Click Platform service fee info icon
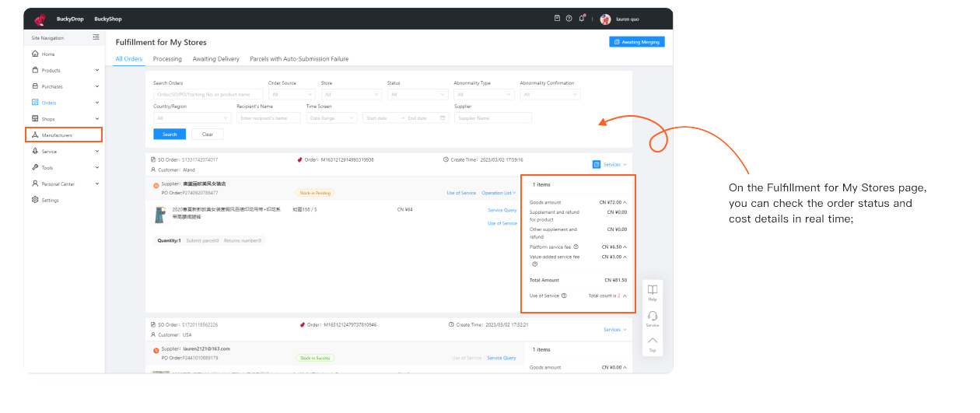 (576, 247)
